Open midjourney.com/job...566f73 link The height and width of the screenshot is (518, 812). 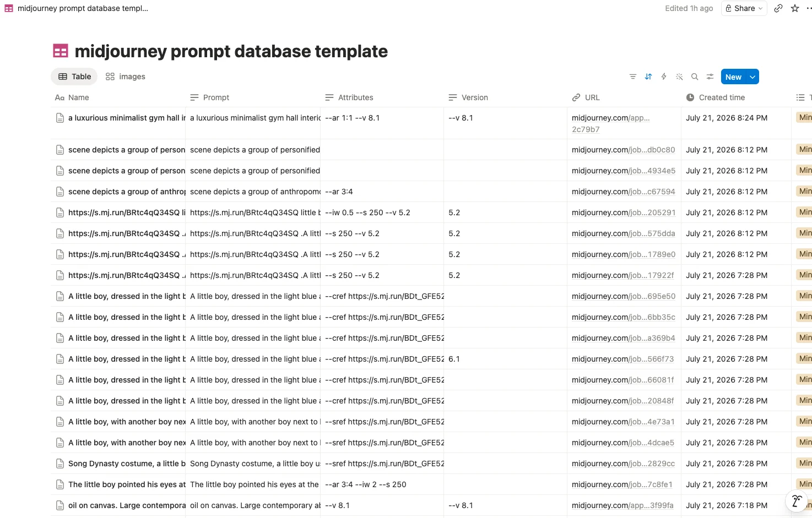[622, 359]
